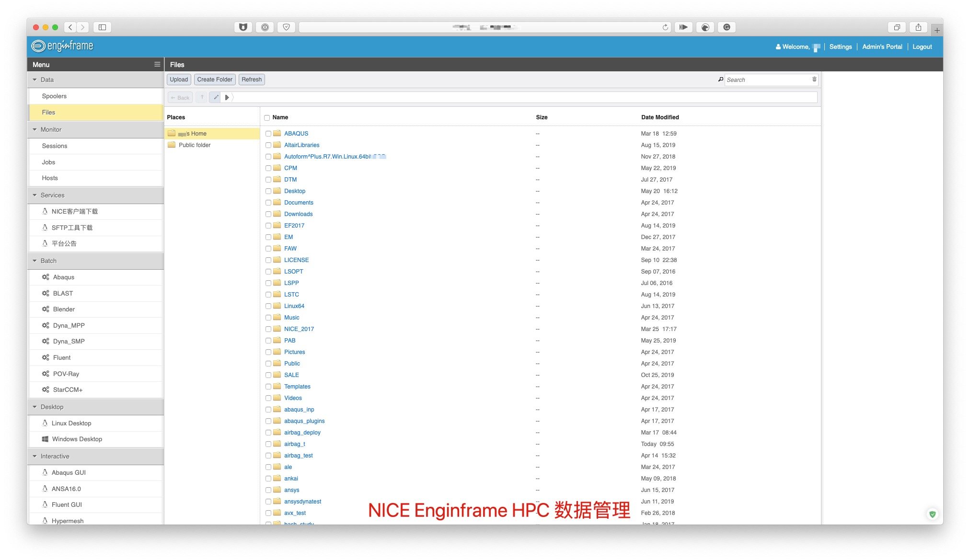
Task: Click the browser reload icon
Action: (665, 27)
